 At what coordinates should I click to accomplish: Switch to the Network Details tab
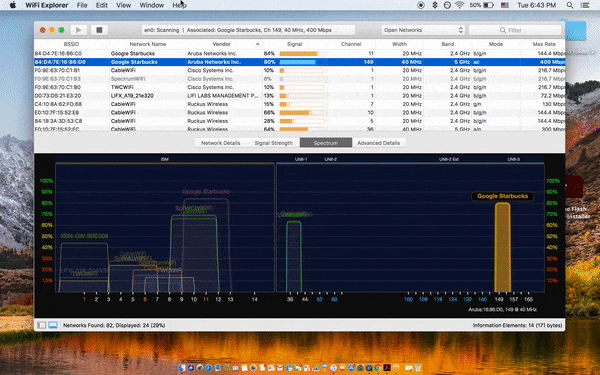click(x=220, y=143)
